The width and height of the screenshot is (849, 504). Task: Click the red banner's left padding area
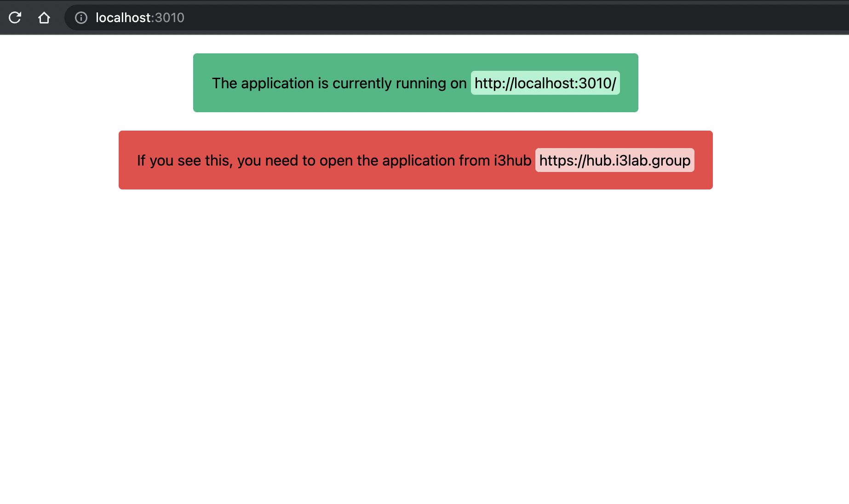coord(127,160)
